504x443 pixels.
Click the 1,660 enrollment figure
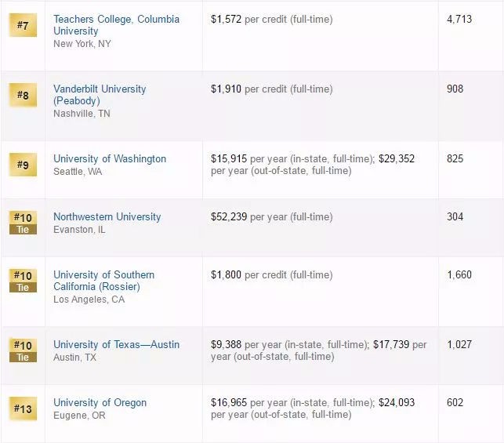[x=459, y=274]
